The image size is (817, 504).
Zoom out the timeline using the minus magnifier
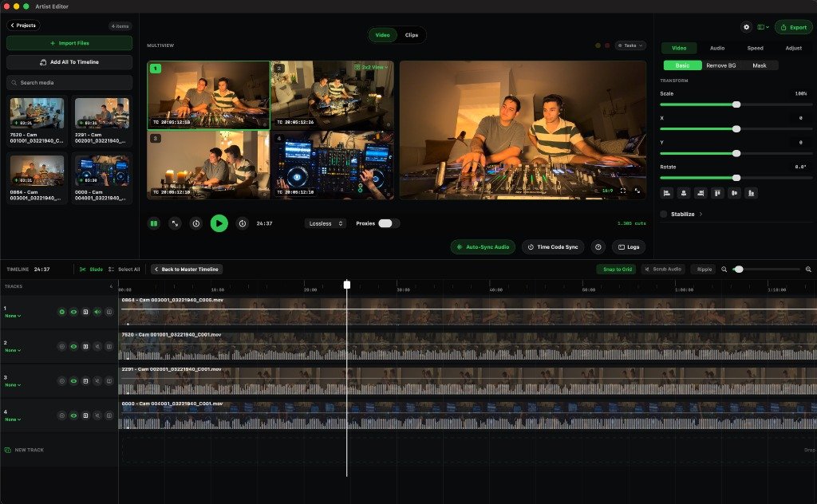[724, 270]
